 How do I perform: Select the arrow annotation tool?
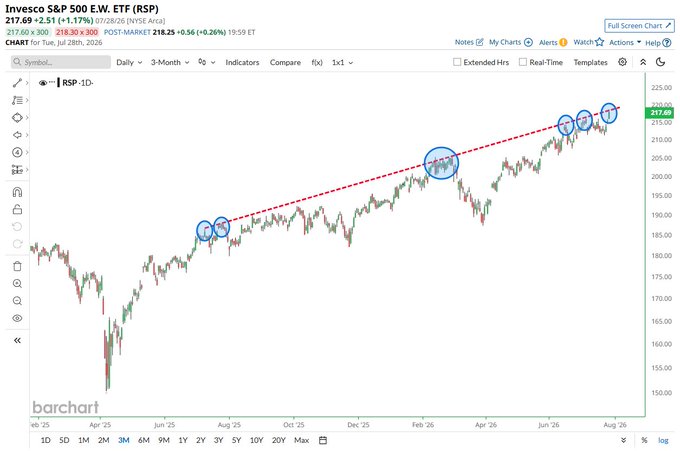(17, 135)
